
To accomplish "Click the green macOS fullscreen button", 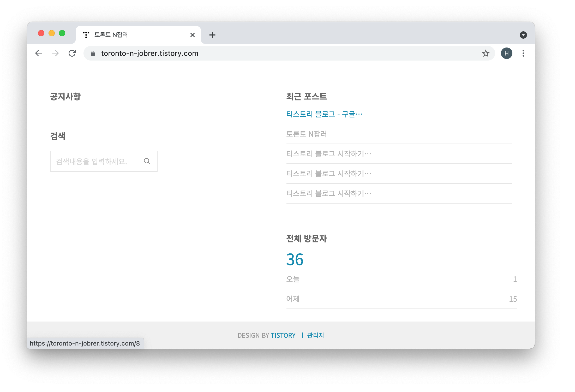I will (62, 33).
